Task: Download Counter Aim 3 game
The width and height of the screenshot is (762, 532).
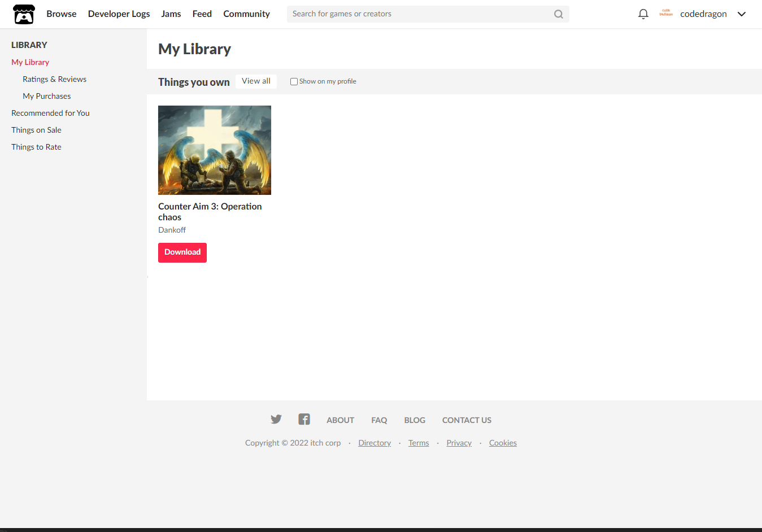Action: pyautogui.click(x=182, y=252)
